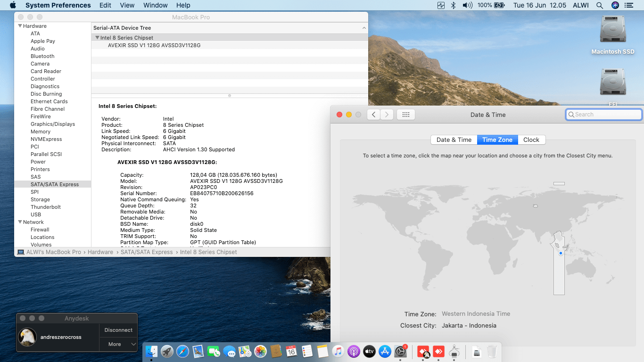
Task: Collapse the Network section disclosure triangle
Action: click(20, 222)
